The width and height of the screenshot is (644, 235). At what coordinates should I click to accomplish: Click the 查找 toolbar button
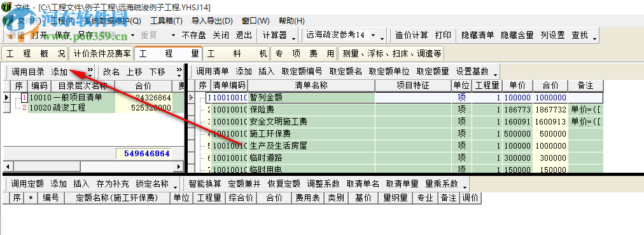pyautogui.click(x=580, y=36)
